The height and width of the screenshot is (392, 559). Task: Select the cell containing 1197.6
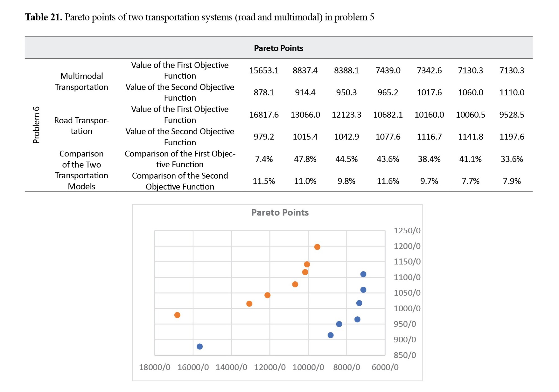tap(512, 137)
